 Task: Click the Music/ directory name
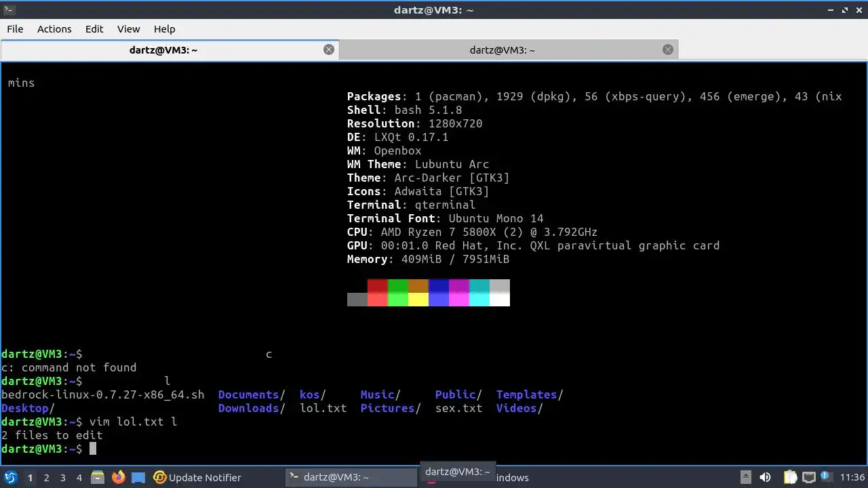pyautogui.click(x=380, y=394)
